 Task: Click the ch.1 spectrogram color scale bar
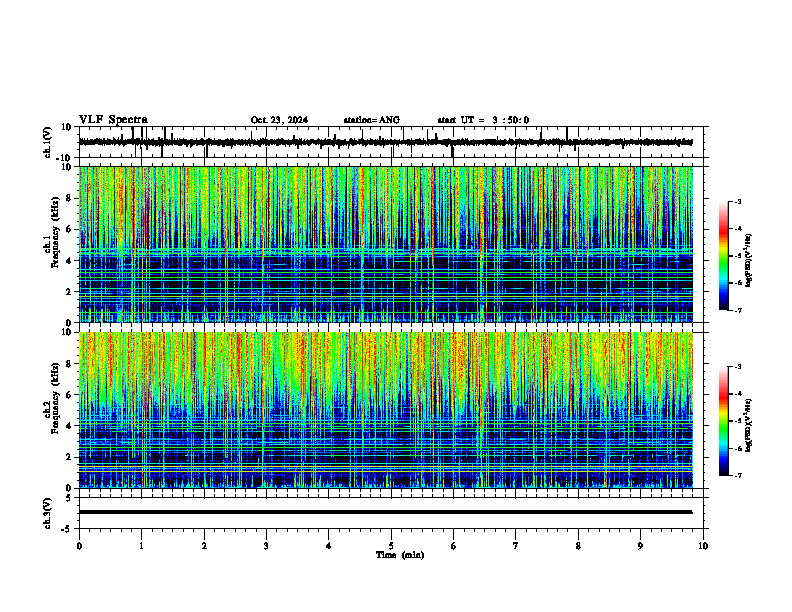click(723, 256)
